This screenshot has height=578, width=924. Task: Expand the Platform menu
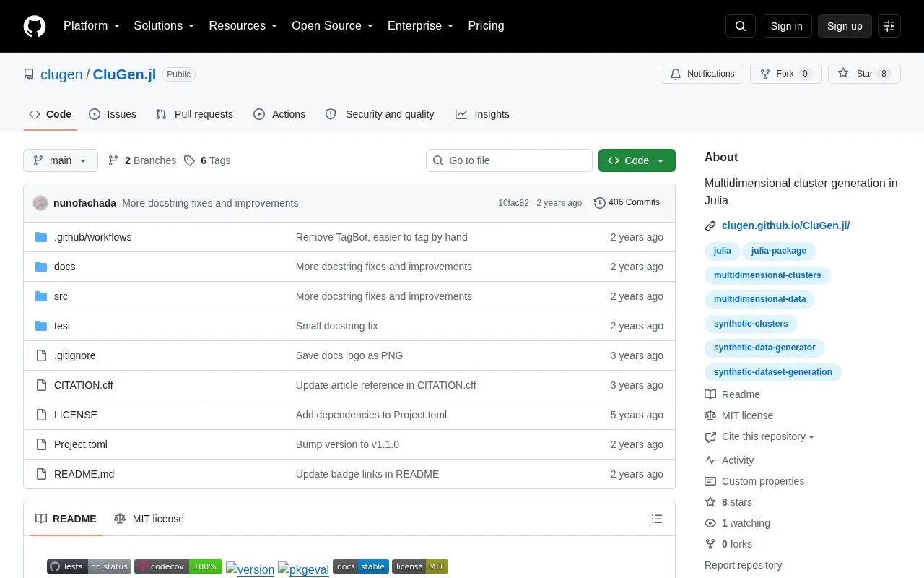pyautogui.click(x=92, y=26)
